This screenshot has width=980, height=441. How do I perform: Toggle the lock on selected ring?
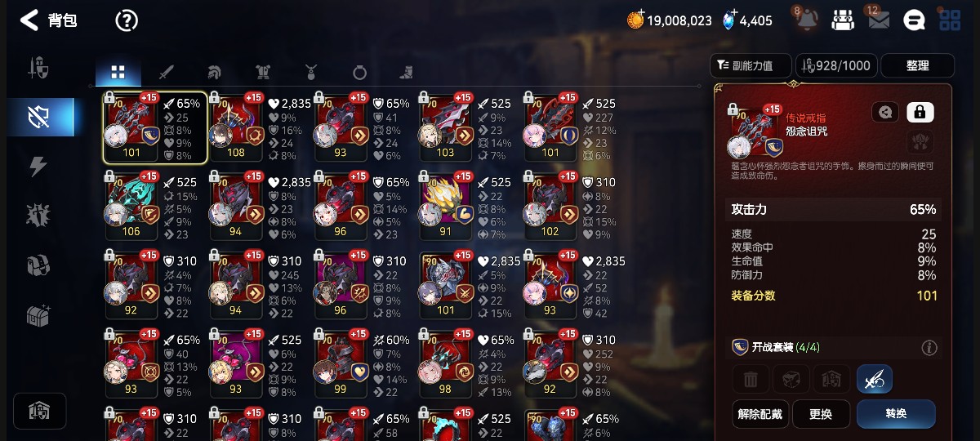(920, 112)
